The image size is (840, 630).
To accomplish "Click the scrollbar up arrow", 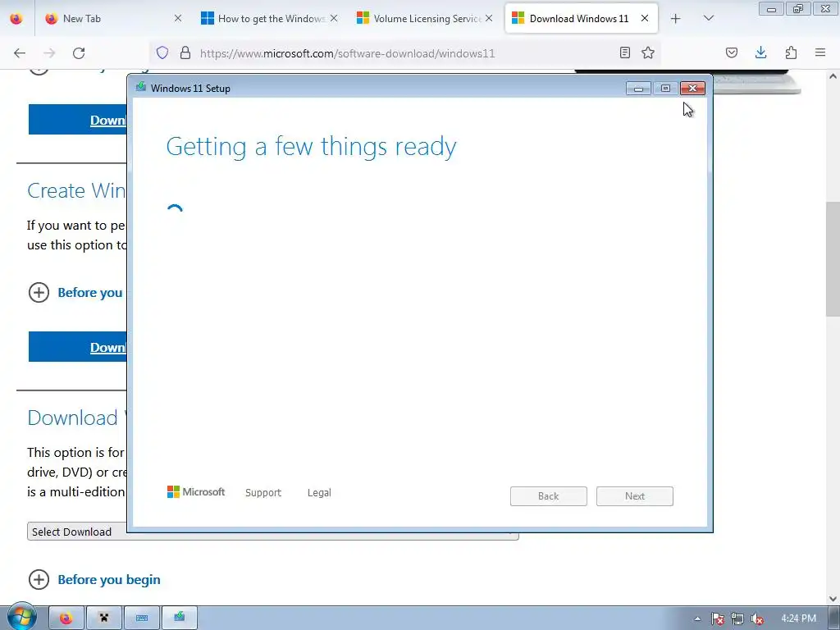I will click(x=833, y=76).
